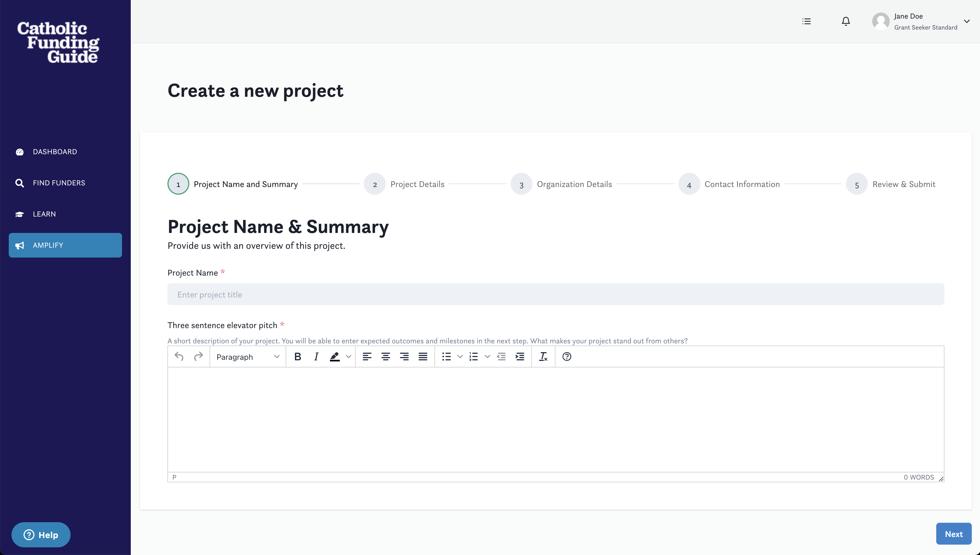Click the undo arrow in editor toolbar
Viewport: 980px width, 555px height.
(x=179, y=357)
